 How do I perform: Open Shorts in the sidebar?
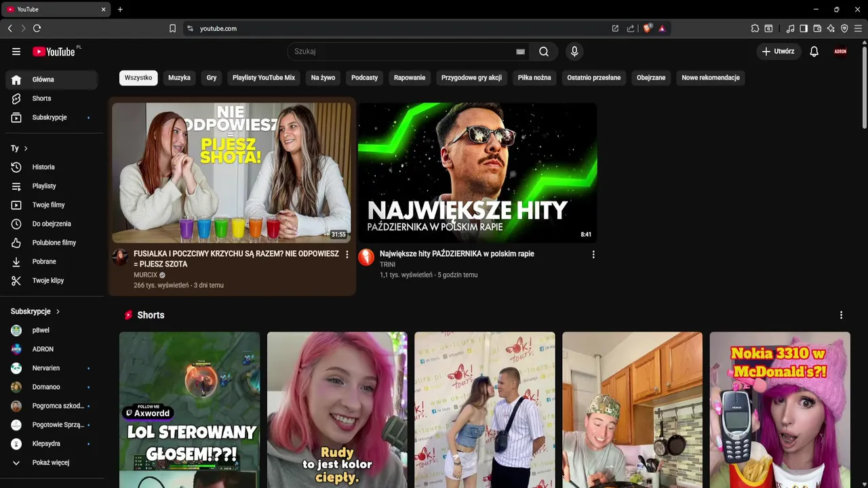(x=52, y=98)
